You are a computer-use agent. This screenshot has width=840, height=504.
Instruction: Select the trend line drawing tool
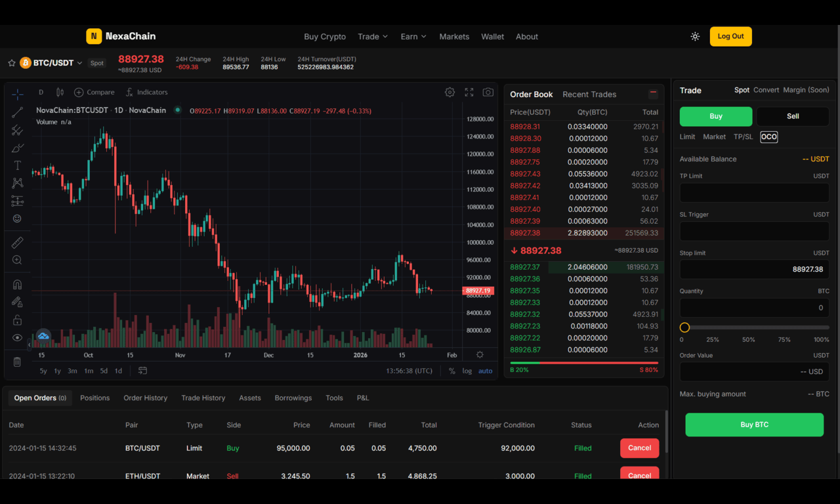point(18,112)
